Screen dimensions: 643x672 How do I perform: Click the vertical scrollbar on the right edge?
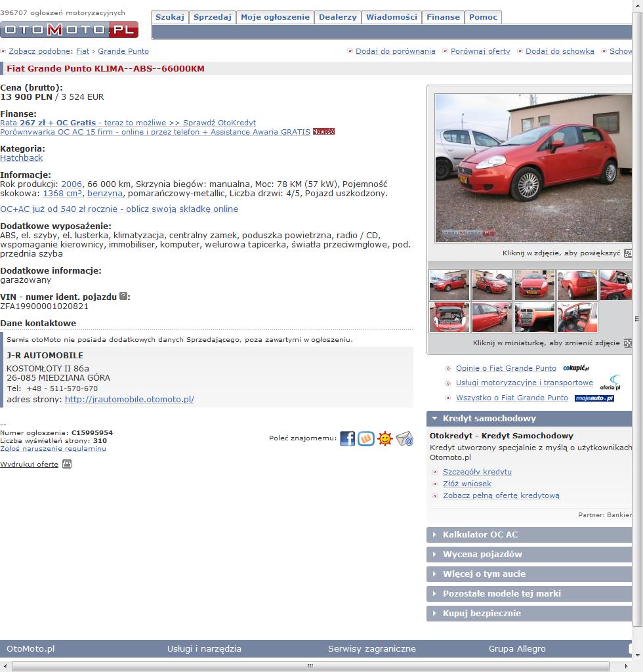click(638, 320)
